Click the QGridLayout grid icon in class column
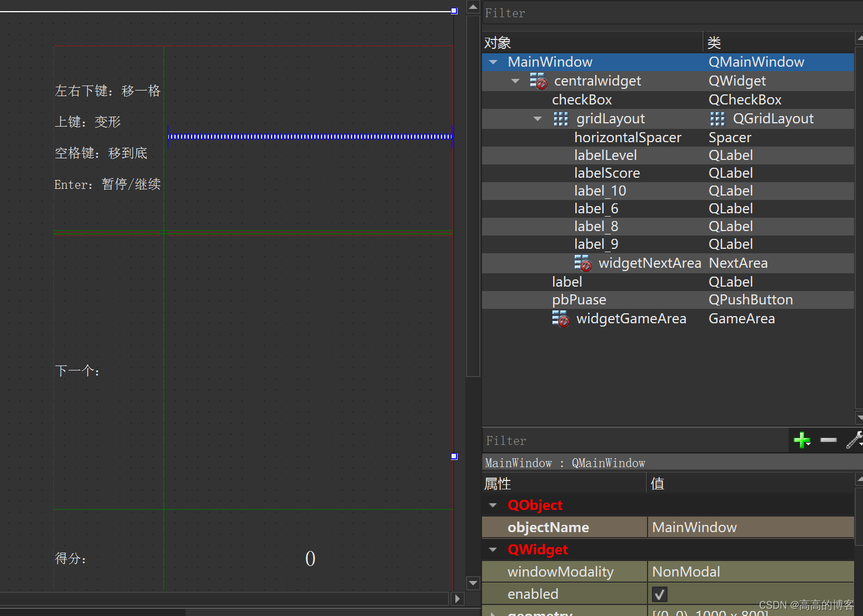 click(x=718, y=119)
